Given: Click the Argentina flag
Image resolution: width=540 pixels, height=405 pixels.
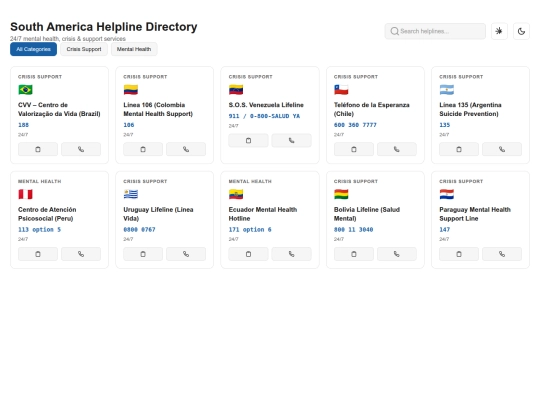Looking at the screenshot, I should tap(447, 90).
